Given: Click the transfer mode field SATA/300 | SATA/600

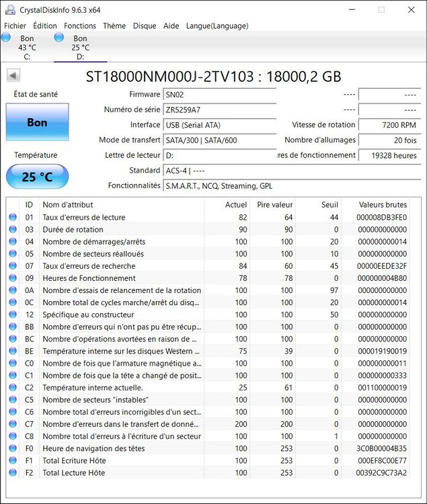Looking at the screenshot, I should (x=220, y=140).
